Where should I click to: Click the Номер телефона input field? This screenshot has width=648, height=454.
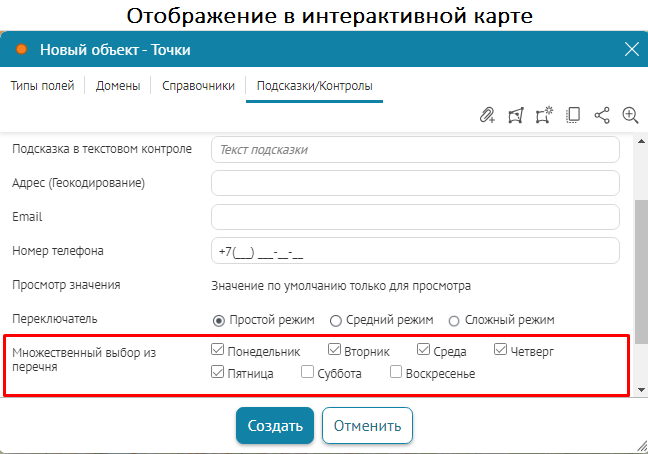pos(415,251)
